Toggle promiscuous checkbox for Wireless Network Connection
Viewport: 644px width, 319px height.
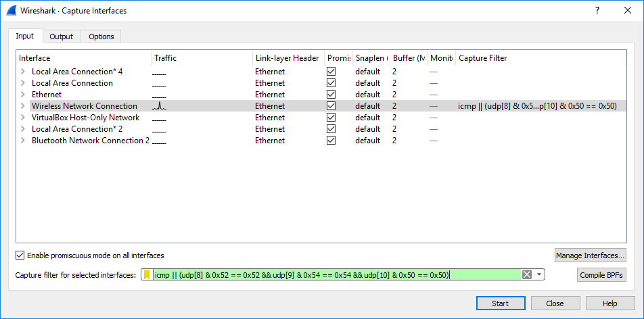331,106
